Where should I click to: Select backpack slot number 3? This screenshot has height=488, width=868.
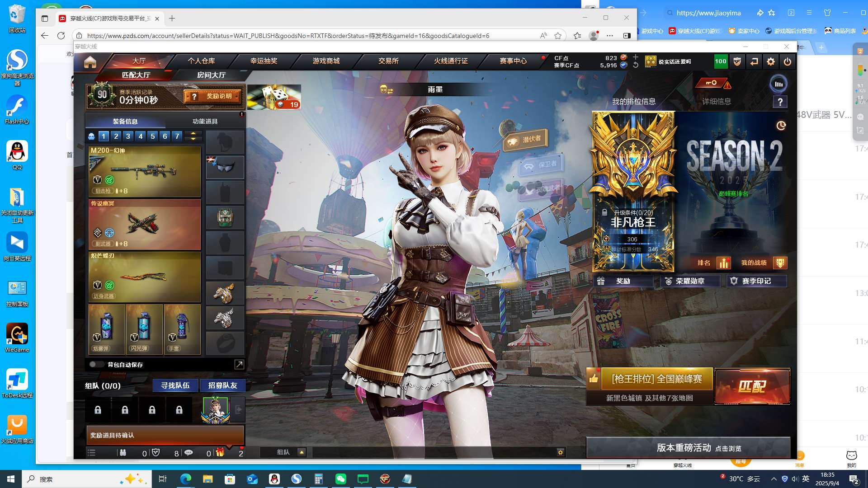[x=128, y=136]
